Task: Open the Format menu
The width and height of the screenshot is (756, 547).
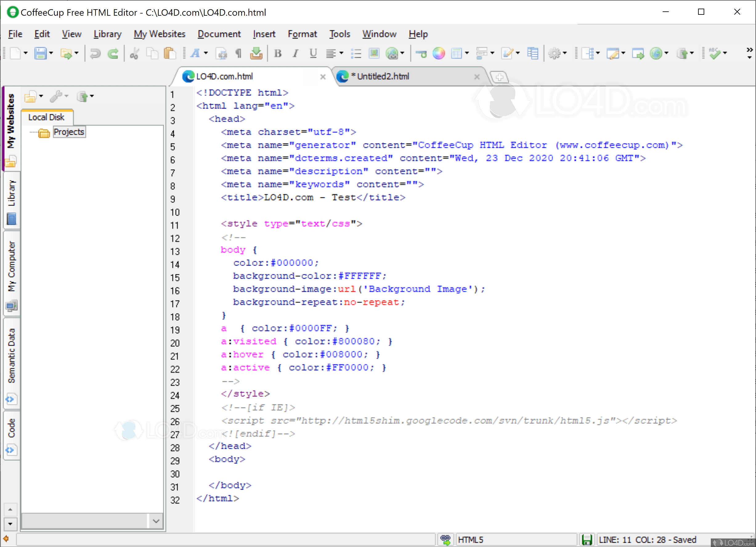Action: pos(302,34)
